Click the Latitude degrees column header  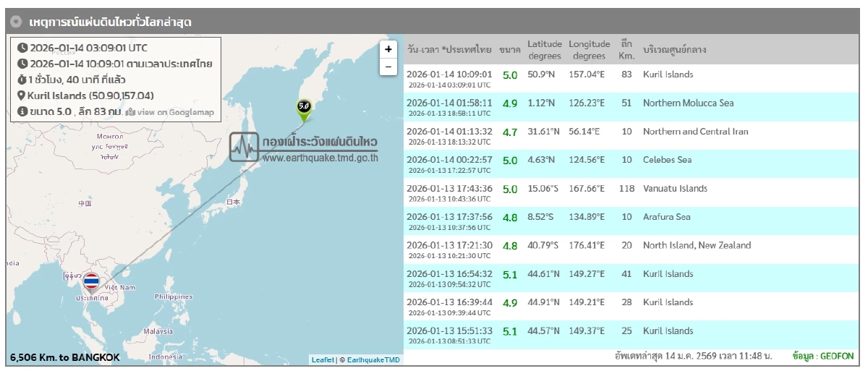544,50
